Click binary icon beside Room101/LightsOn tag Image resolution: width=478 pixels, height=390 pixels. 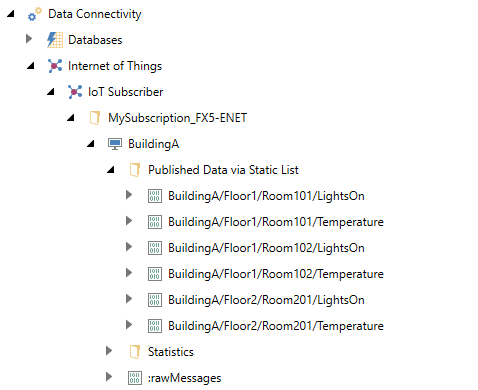155,196
